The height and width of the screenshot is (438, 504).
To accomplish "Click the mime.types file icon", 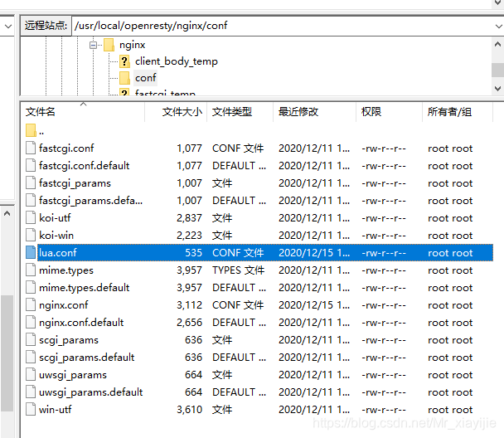I will pos(31,270).
